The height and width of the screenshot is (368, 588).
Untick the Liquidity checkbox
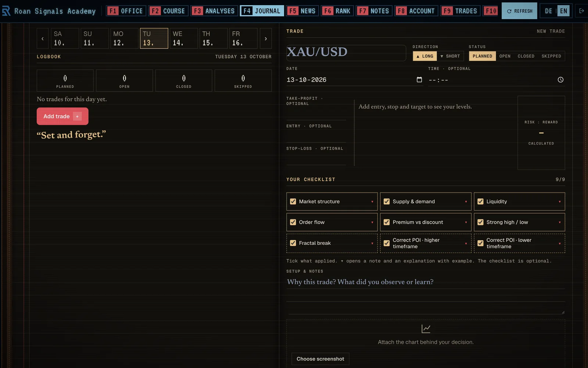point(480,201)
